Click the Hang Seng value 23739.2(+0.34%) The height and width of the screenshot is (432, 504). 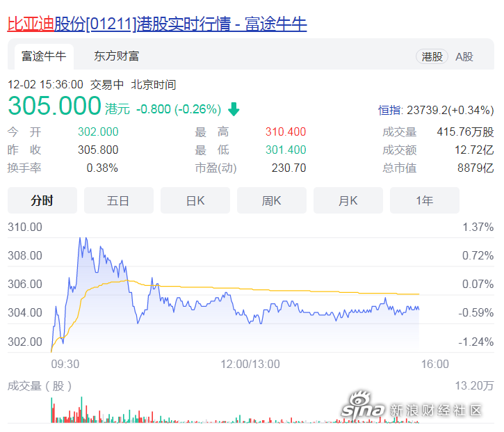pyautogui.click(x=450, y=111)
